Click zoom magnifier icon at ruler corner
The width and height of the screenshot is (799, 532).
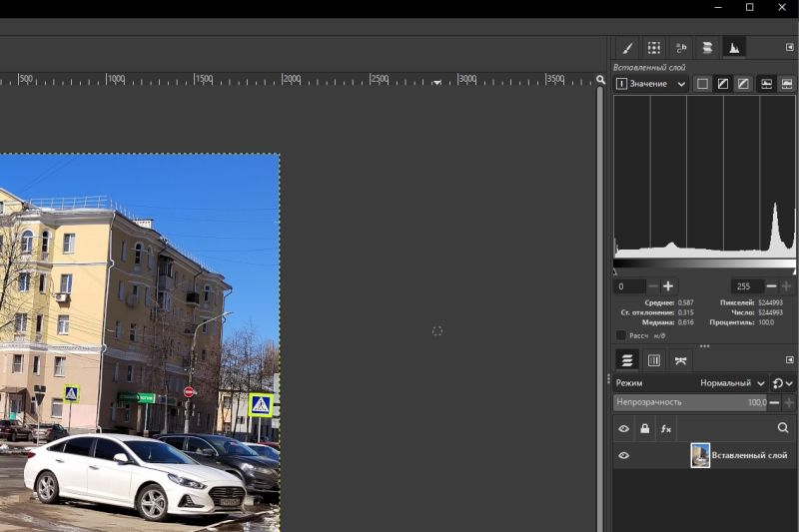coord(600,80)
